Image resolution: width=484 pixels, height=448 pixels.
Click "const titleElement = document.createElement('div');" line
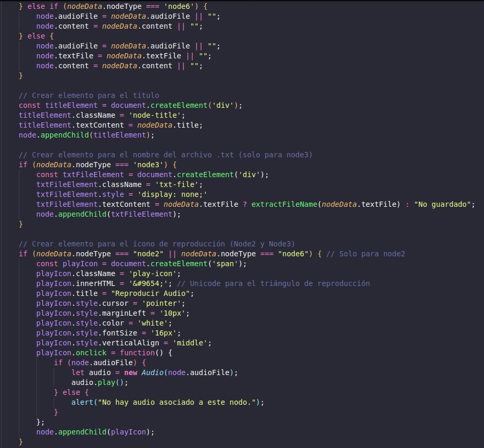pyautogui.click(x=130, y=105)
